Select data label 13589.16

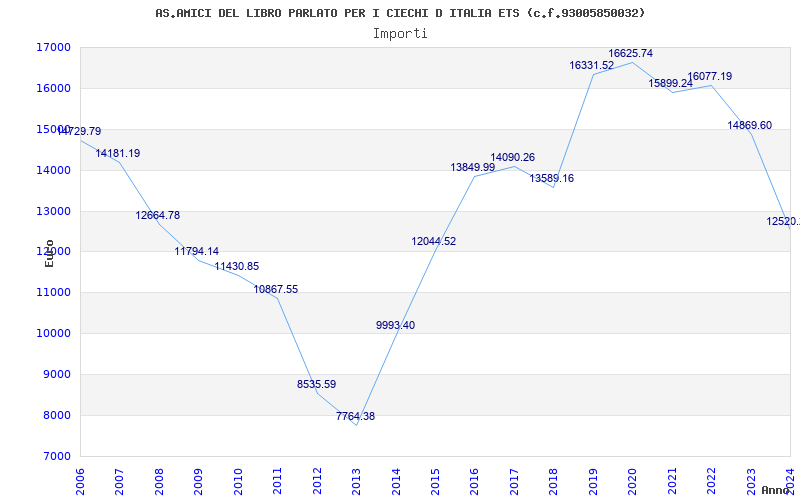(x=552, y=179)
